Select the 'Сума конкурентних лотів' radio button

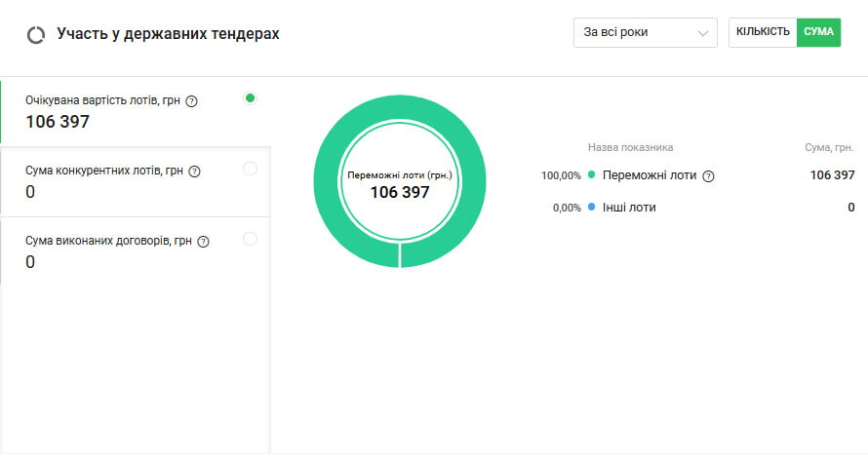click(x=250, y=169)
